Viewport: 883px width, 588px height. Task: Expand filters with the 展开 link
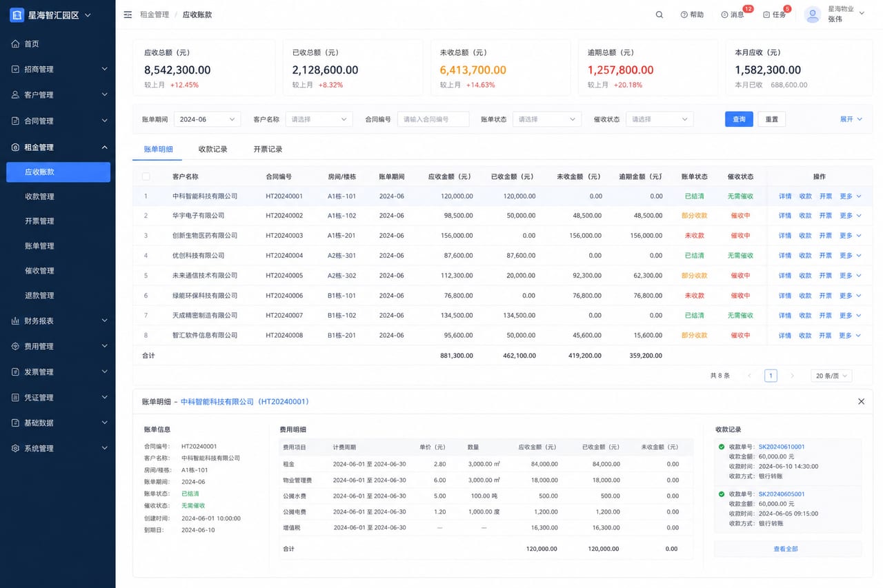[851, 119]
